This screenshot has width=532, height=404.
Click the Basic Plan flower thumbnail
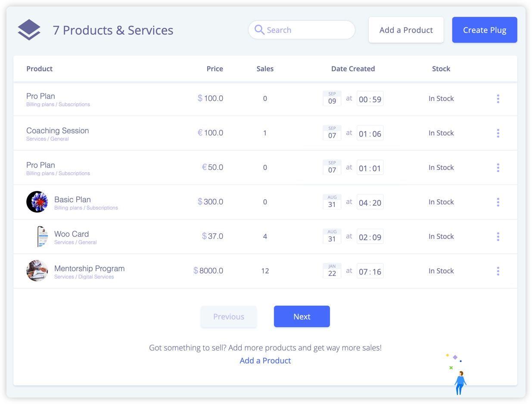pyautogui.click(x=37, y=202)
